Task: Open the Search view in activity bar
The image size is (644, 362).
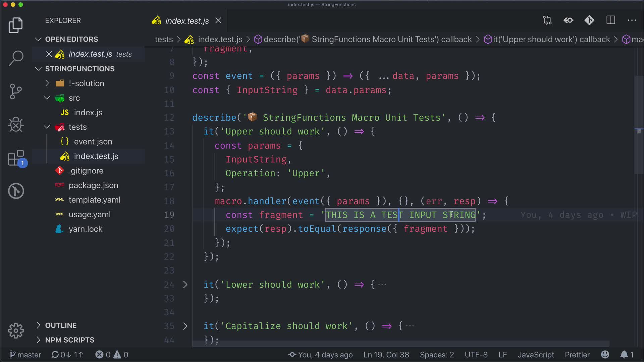Action: pos(16,58)
